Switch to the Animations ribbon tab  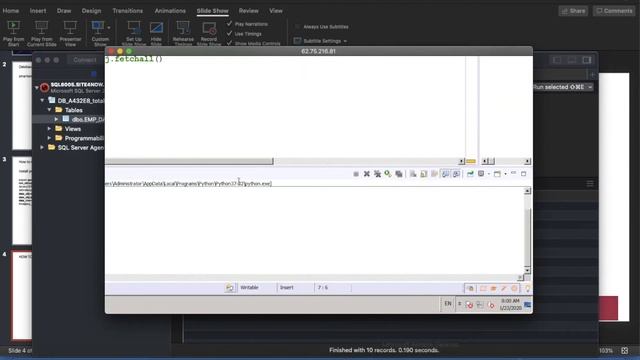170,11
